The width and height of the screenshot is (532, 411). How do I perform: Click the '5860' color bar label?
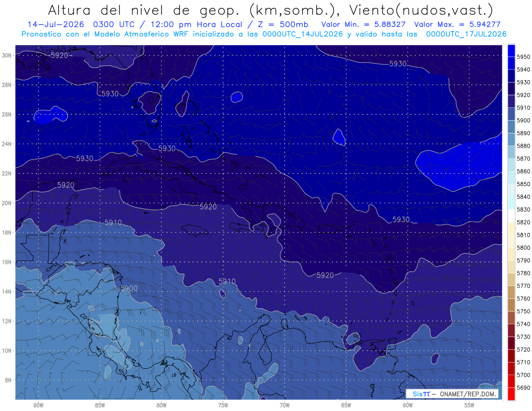(523, 171)
